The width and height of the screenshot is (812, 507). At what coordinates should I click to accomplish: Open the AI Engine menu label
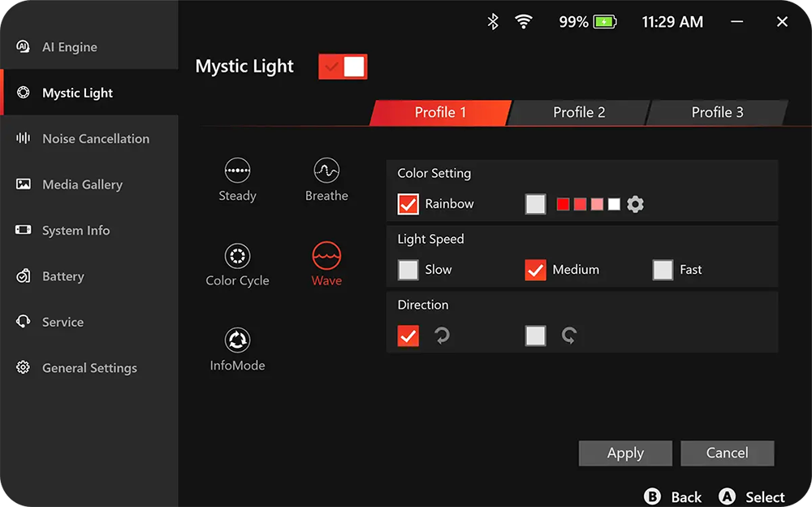[x=69, y=47]
